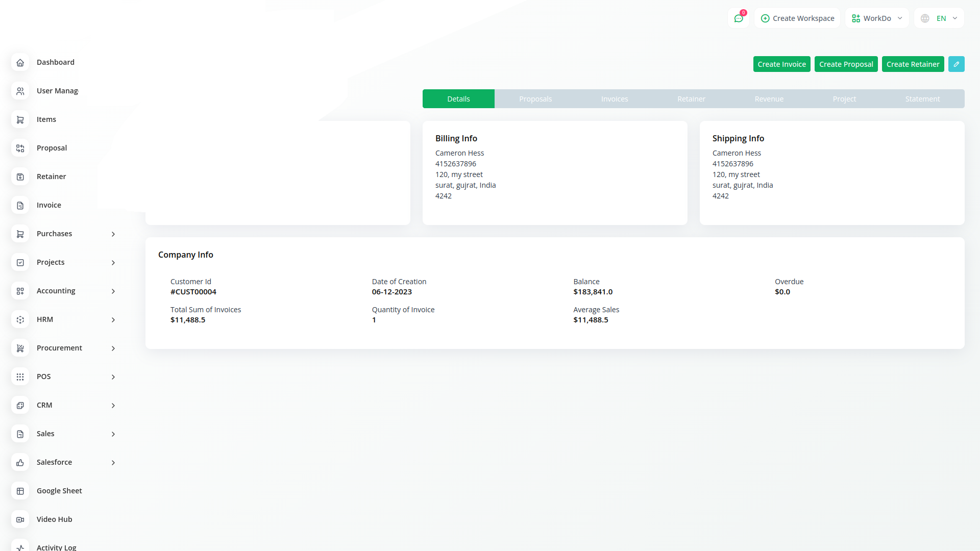Click the Dashboard home icon
Viewport: 980px width, 551px height.
(20, 62)
